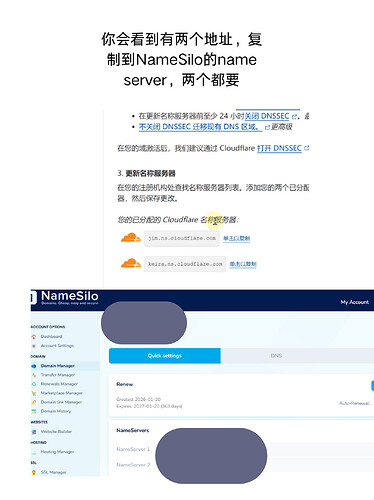Open Marketplace Manager in the sidebar
374x500 pixels.
click(x=61, y=393)
